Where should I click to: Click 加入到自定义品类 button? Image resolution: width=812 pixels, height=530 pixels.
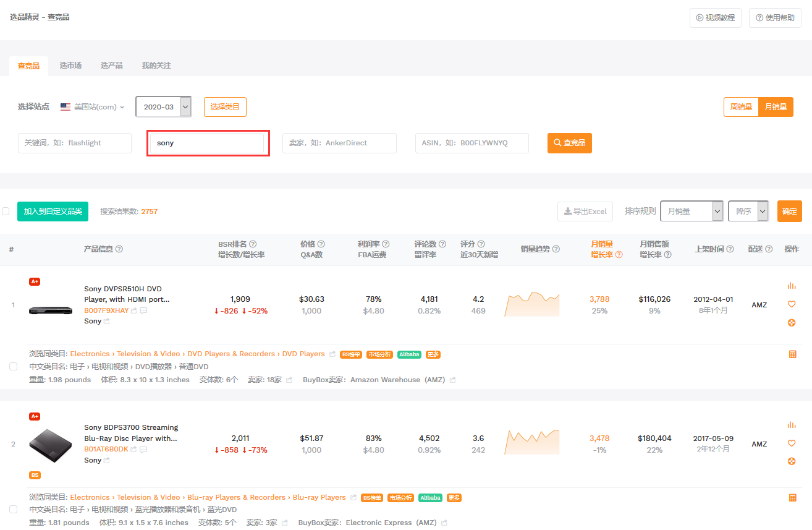53,211
